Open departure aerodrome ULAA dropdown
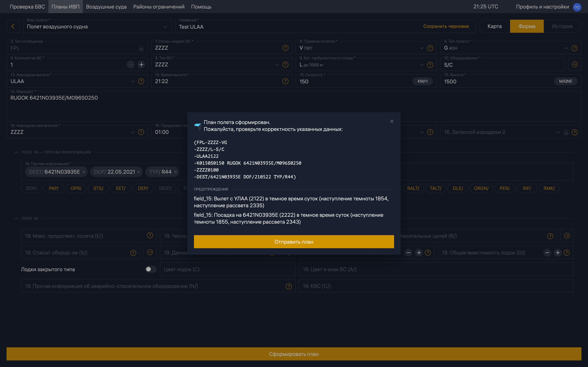588x367 pixels. pyautogui.click(x=133, y=81)
